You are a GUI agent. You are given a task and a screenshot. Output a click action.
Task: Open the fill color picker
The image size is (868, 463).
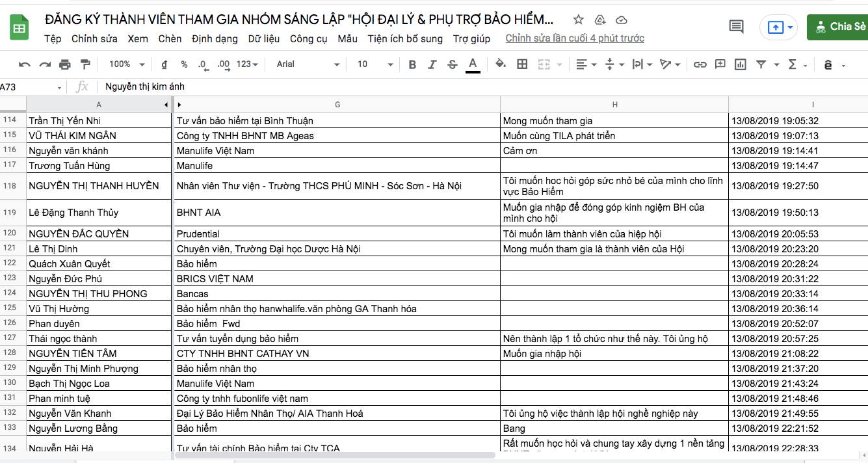point(501,64)
